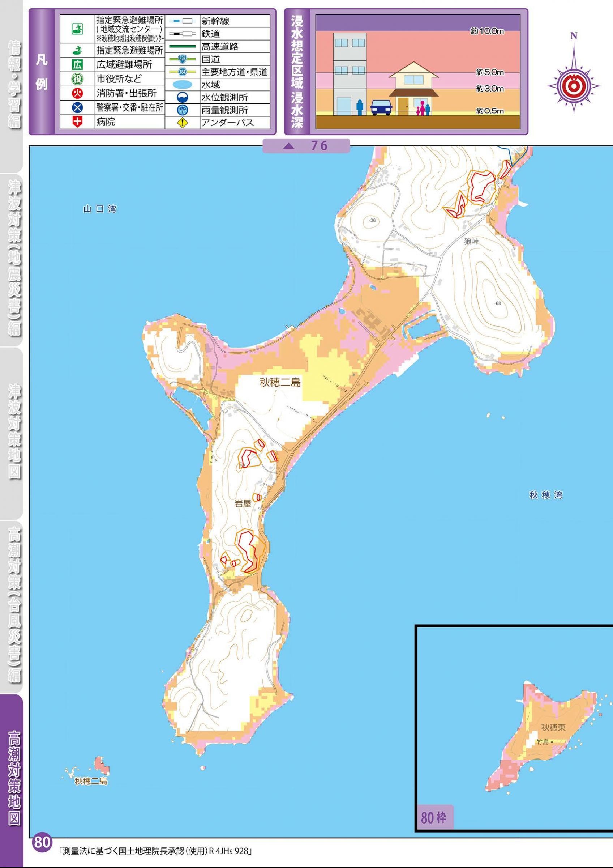Click the 秋穂東 label in inset
This screenshot has width=613, height=868.
(x=553, y=727)
